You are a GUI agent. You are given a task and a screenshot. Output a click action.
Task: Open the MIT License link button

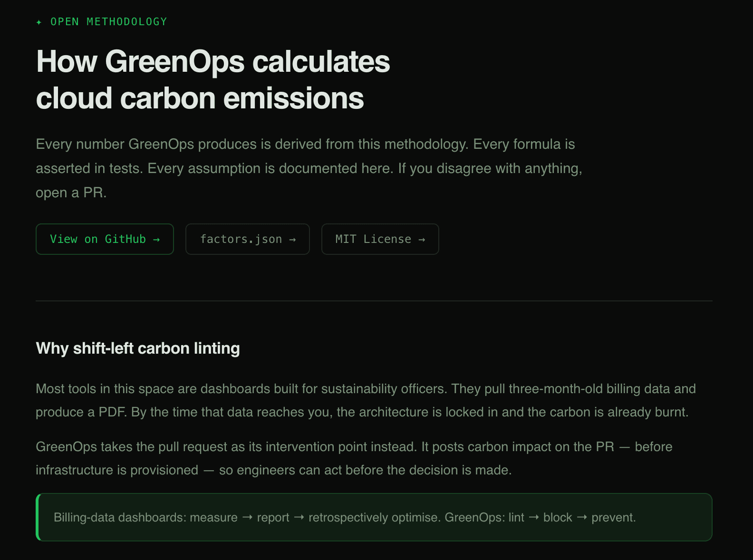(380, 239)
